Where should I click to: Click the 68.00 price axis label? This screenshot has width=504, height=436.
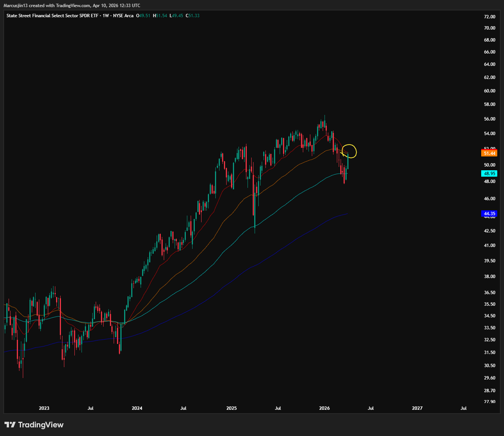point(489,40)
